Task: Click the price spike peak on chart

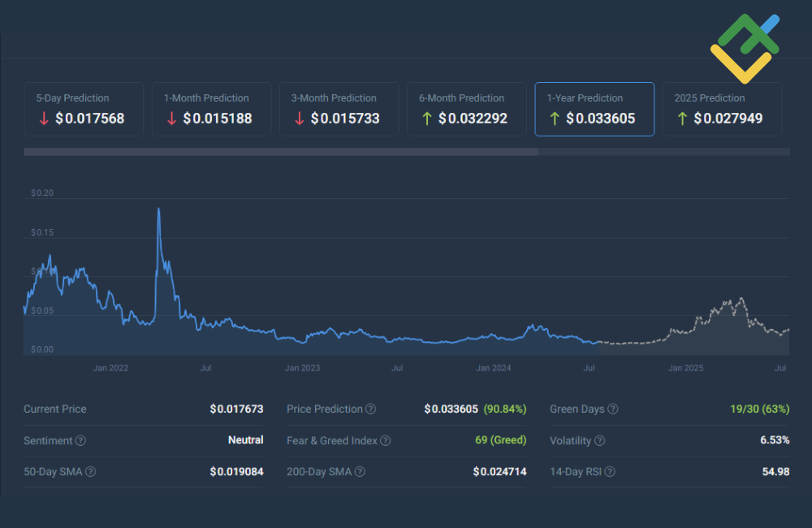Action: [158, 210]
